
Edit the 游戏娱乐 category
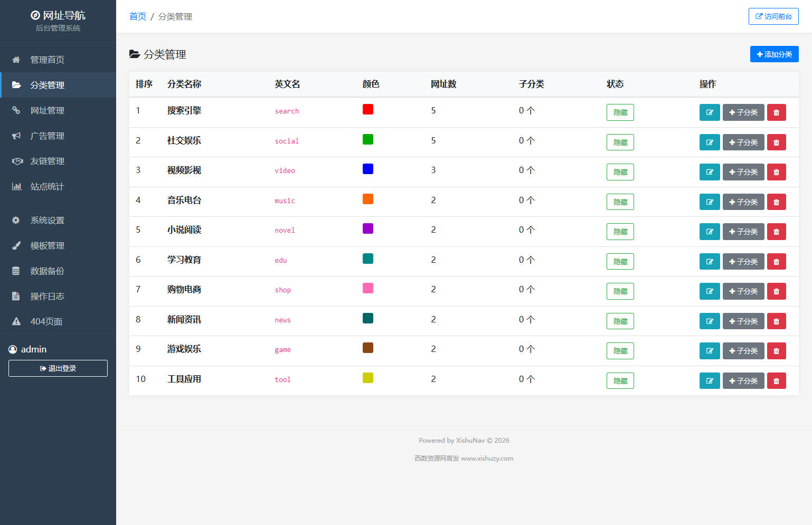click(710, 351)
